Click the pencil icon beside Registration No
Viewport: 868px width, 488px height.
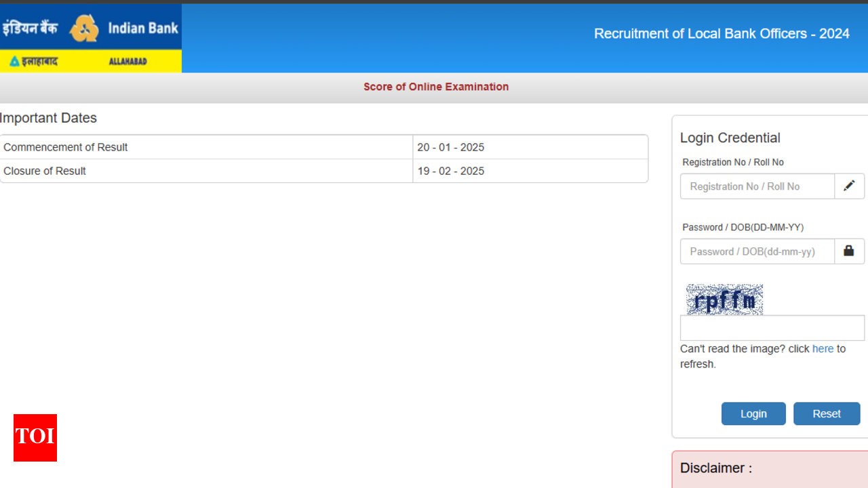click(849, 186)
